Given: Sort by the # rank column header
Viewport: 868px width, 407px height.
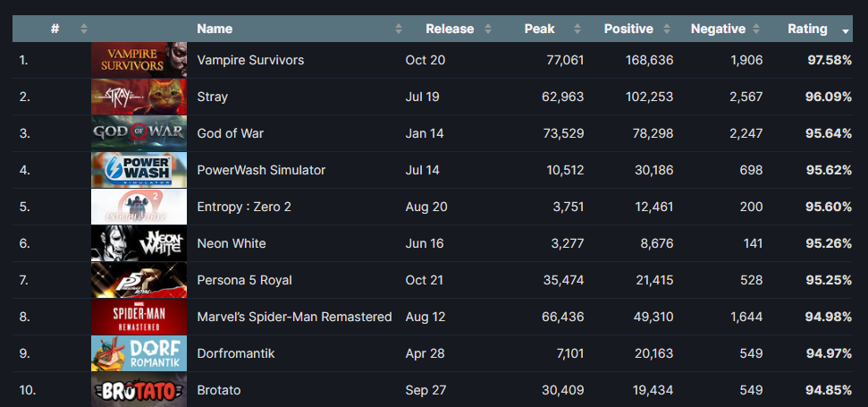Looking at the screenshot, I should tap(55, 29).
